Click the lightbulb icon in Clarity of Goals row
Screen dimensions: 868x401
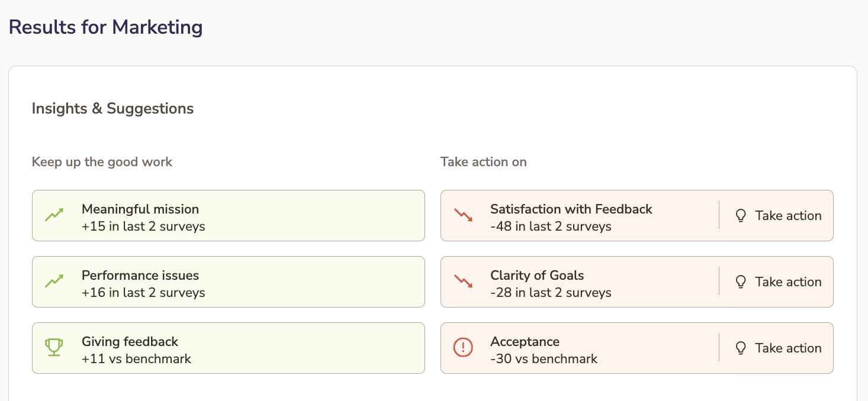coord(740,282)
